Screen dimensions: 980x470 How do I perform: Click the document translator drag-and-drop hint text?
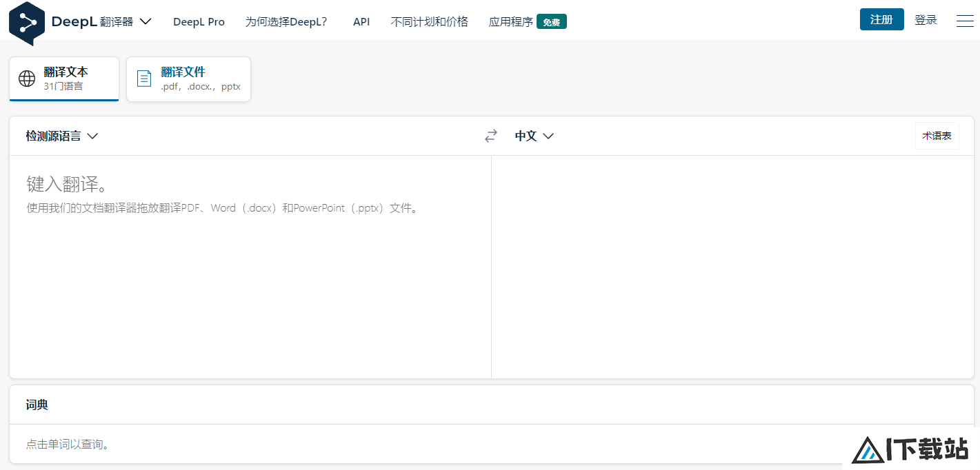223,208
